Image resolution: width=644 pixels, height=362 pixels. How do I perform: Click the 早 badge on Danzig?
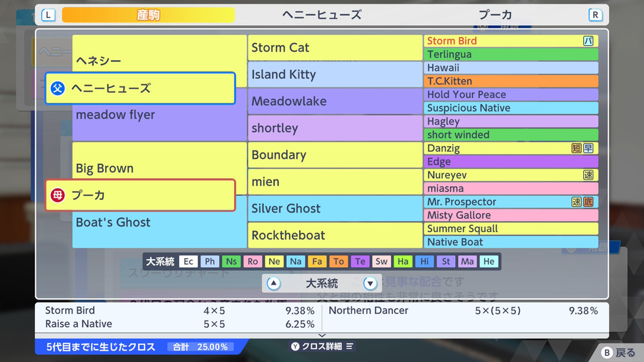tap(589, 148)
